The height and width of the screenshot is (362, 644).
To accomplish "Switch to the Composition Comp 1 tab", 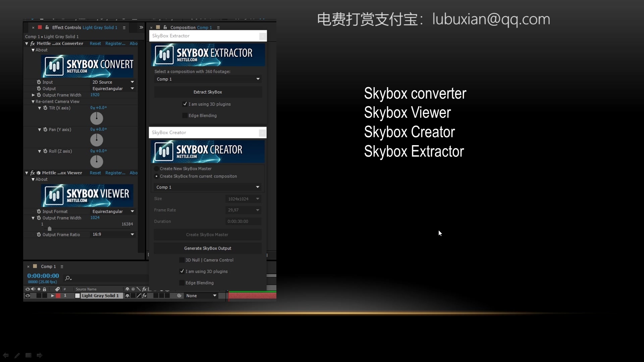I will coord(191,27).
